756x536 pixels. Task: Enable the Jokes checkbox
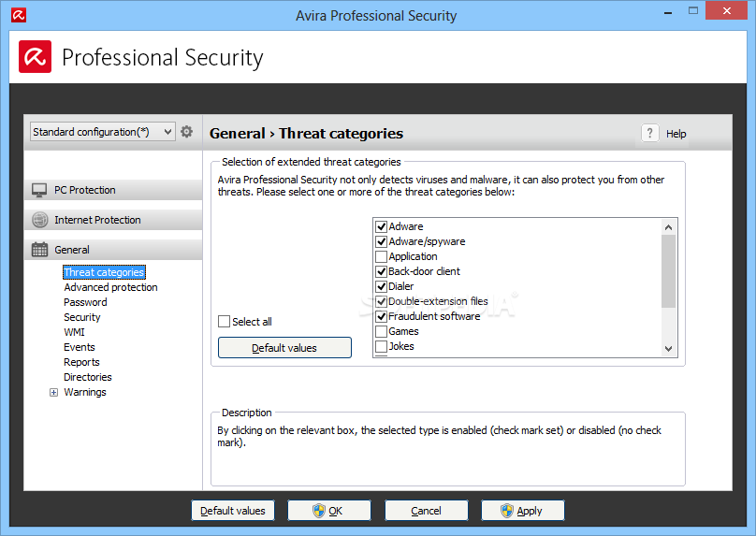pos(381,346)
